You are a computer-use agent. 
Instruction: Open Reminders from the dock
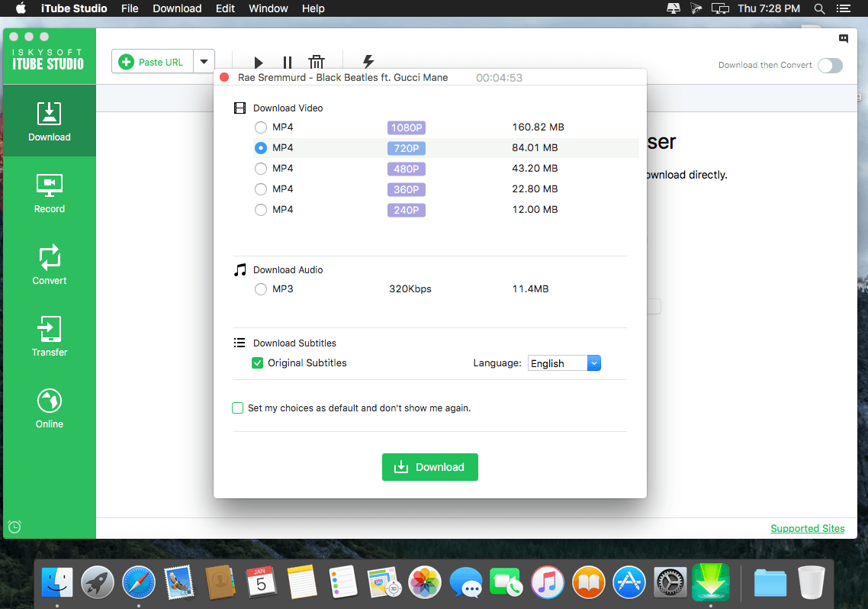tap(342, 582)
